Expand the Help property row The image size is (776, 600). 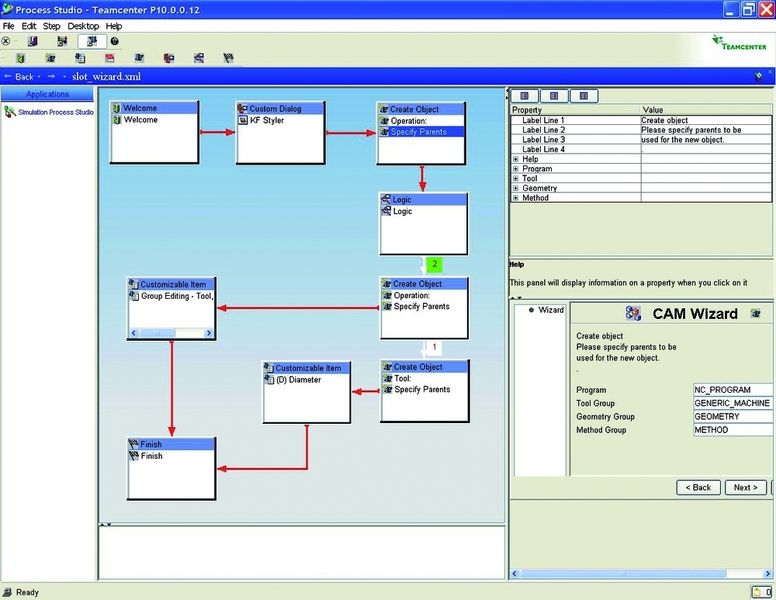(516, 159)
